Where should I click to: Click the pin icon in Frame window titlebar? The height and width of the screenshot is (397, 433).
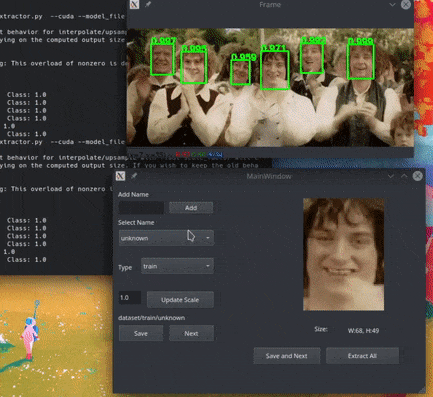click(x=148, y=4)
